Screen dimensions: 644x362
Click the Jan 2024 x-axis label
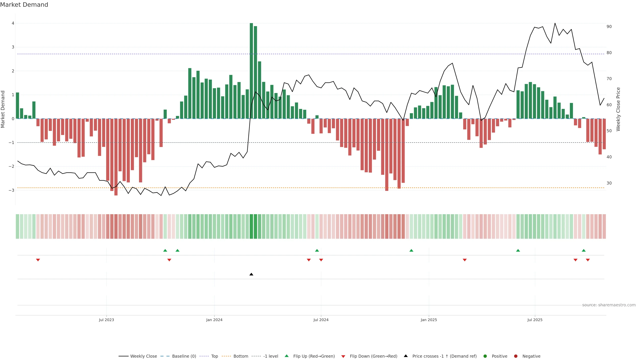coord(214,320)
